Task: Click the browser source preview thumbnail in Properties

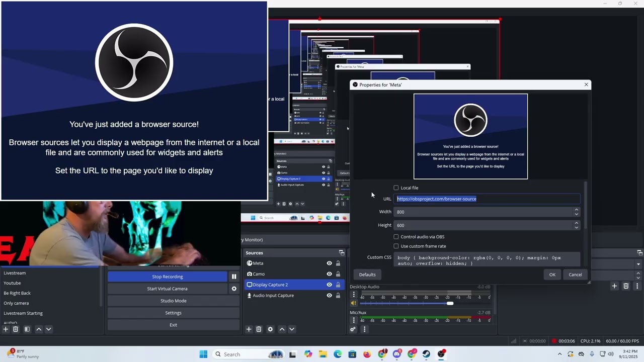Action: pos(470,136)
